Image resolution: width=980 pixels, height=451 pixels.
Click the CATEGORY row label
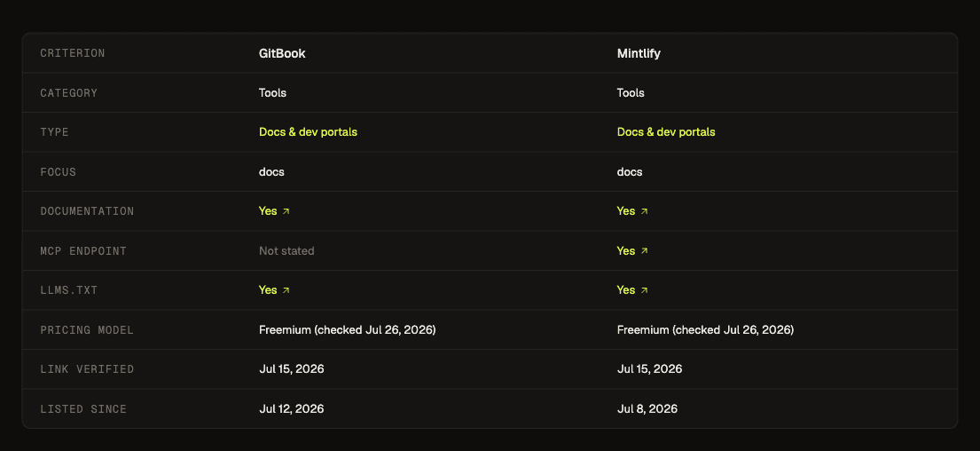(x=69, y=92)
